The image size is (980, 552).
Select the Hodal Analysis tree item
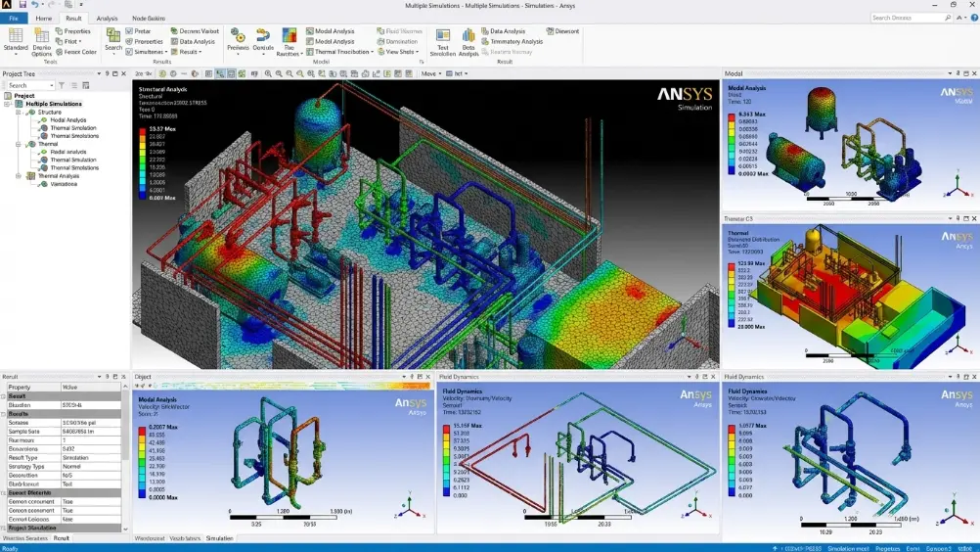coord(68,120)
